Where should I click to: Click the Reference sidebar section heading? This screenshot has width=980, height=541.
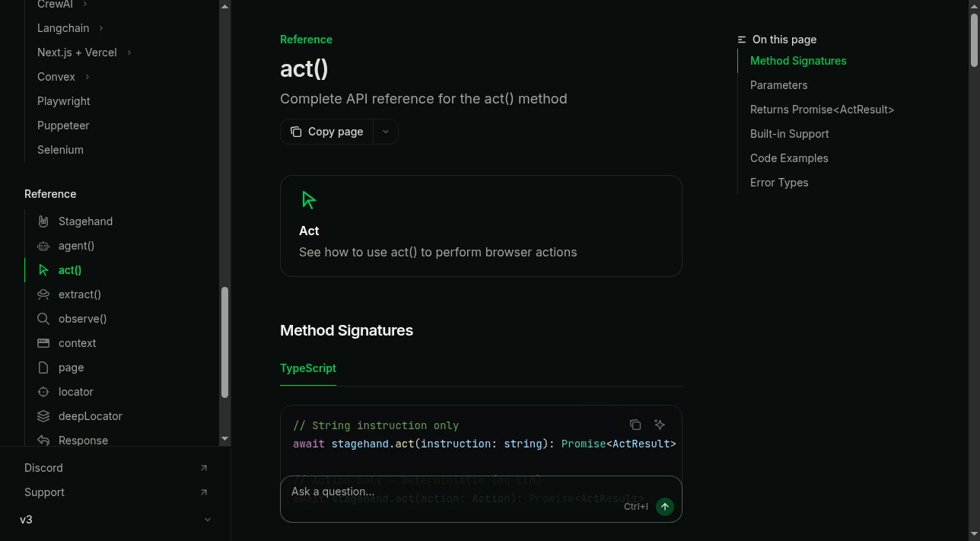coord(50,194)
